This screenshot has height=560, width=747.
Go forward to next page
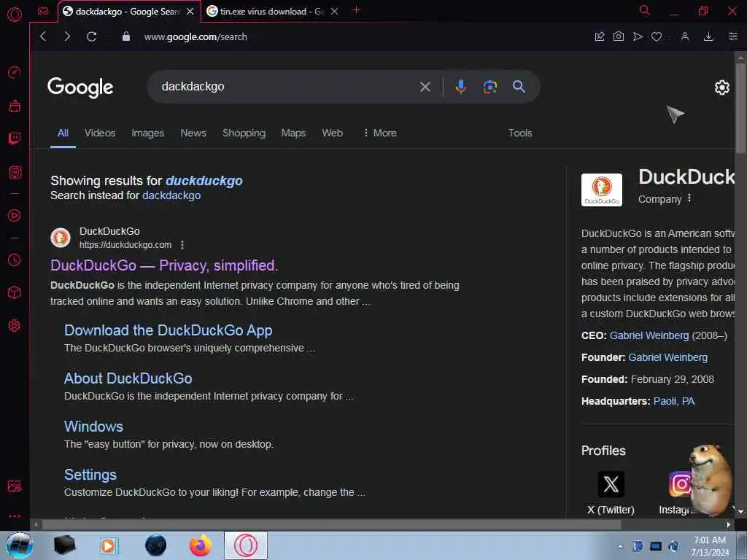pyautogui.click(x=67, y=36)
